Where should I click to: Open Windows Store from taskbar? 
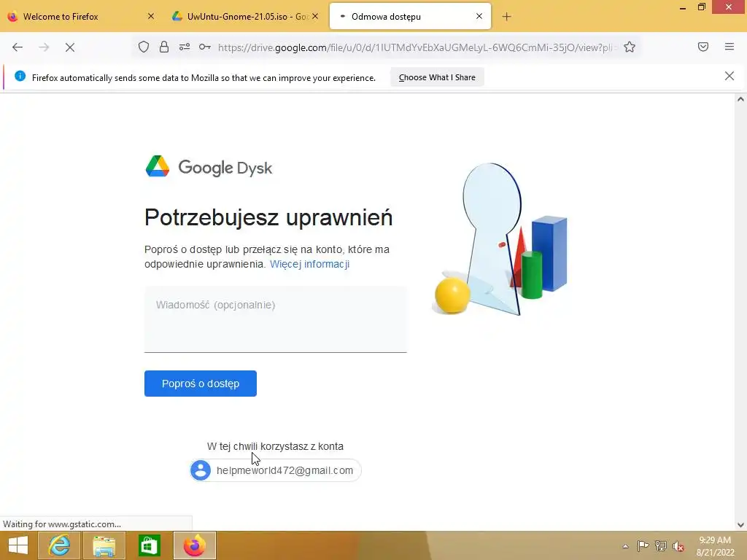[149, 545]
